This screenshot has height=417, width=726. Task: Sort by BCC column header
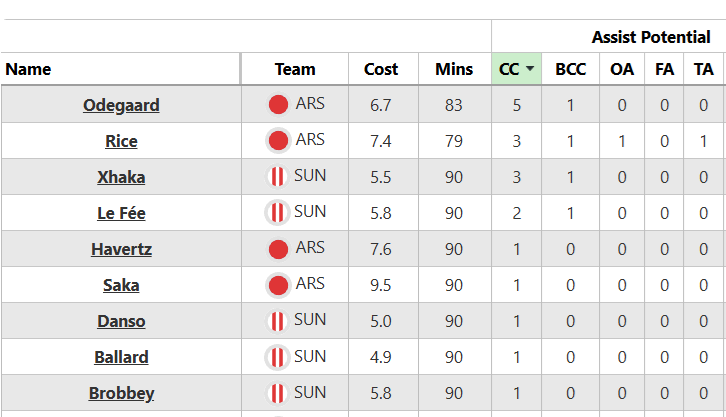coord(570,69)
